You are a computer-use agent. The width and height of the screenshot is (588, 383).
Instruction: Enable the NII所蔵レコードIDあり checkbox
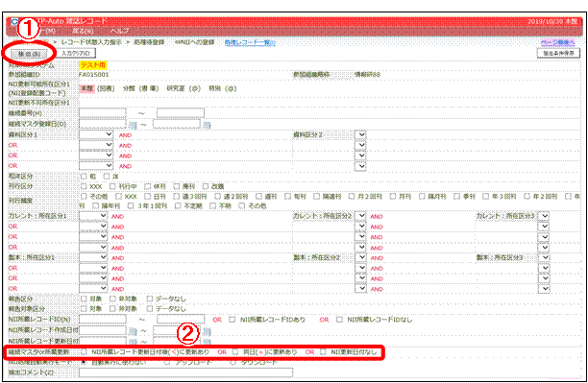click(x=233, y=320)
